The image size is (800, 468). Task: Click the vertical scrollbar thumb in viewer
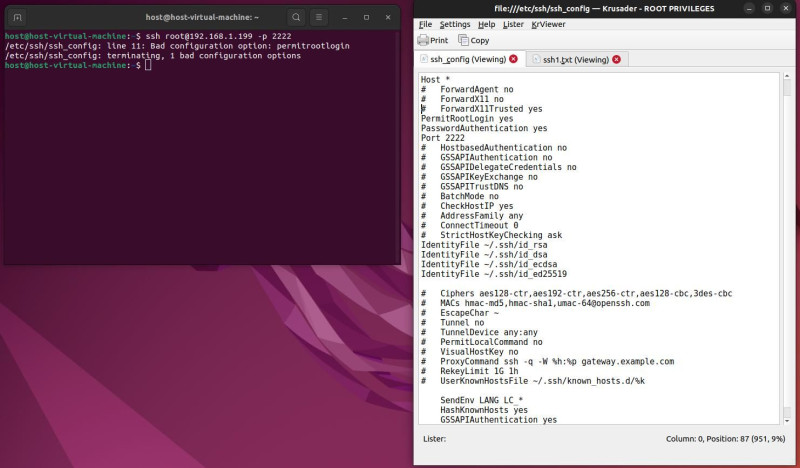(x=787, y=88)
